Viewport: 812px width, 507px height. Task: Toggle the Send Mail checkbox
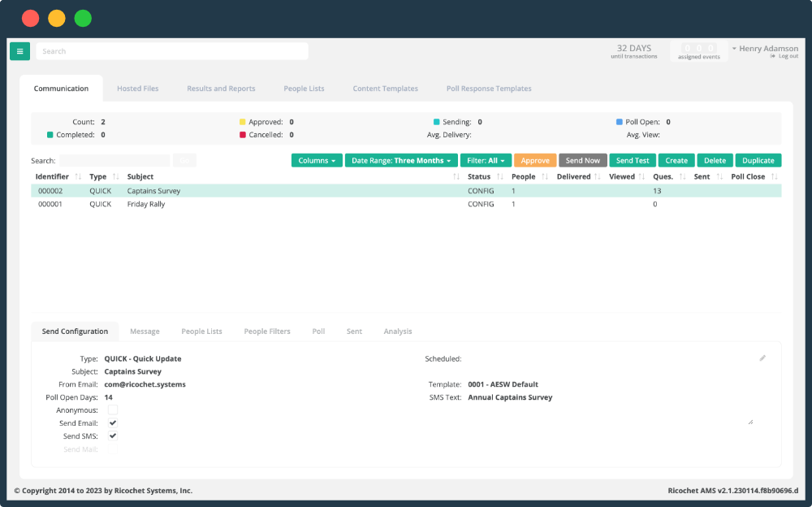click(112, 449)
